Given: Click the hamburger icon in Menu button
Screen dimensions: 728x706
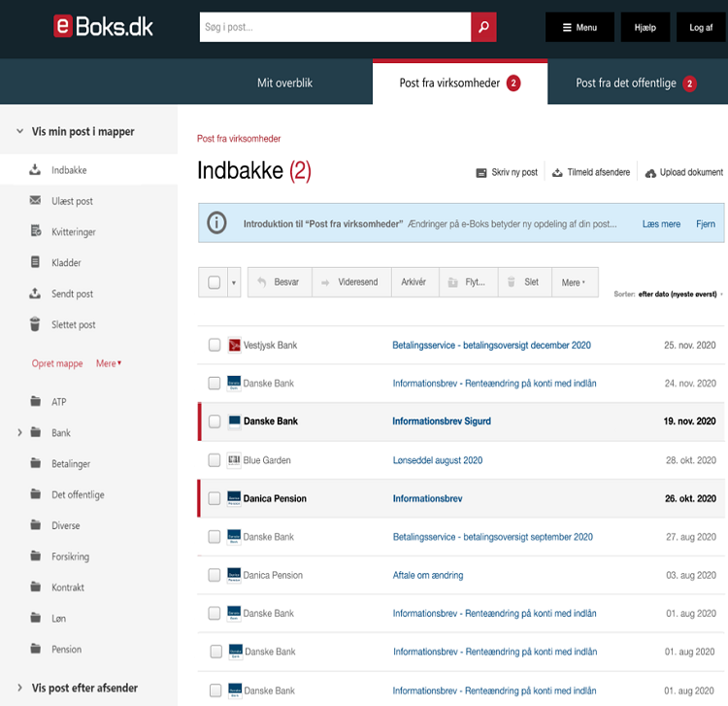Looking at the screenshot, I should pos(567,27).
